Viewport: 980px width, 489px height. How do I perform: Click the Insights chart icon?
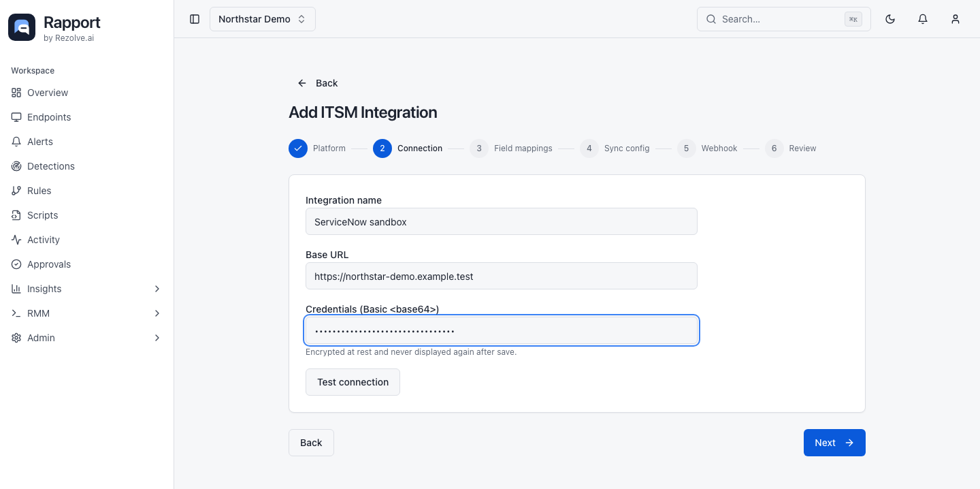pyautogui.click(x=16, y=289)
